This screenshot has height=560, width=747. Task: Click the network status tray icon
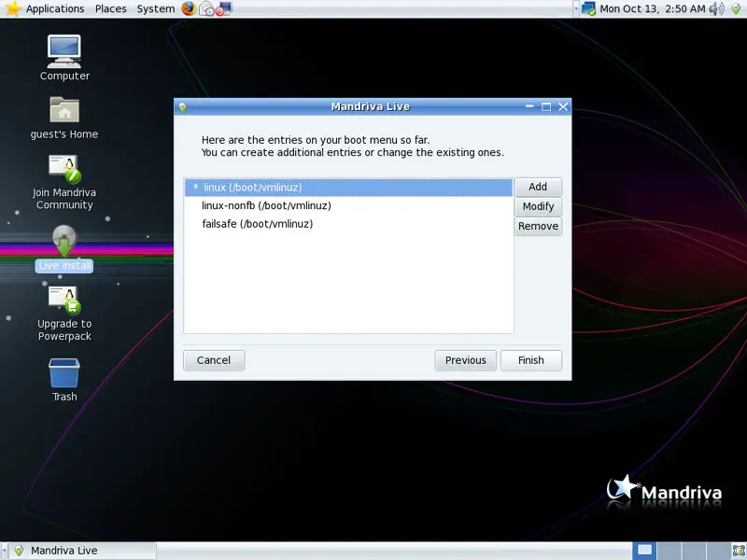(588, 8)
